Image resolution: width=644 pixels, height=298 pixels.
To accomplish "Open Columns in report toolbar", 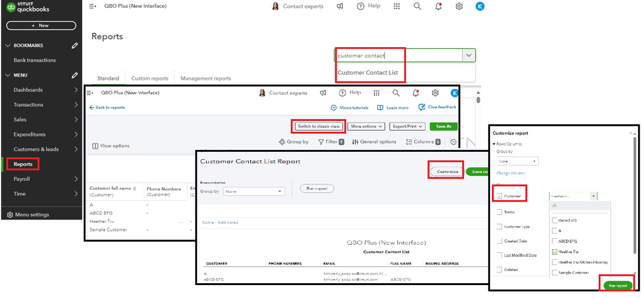I will tap(423, 142).
